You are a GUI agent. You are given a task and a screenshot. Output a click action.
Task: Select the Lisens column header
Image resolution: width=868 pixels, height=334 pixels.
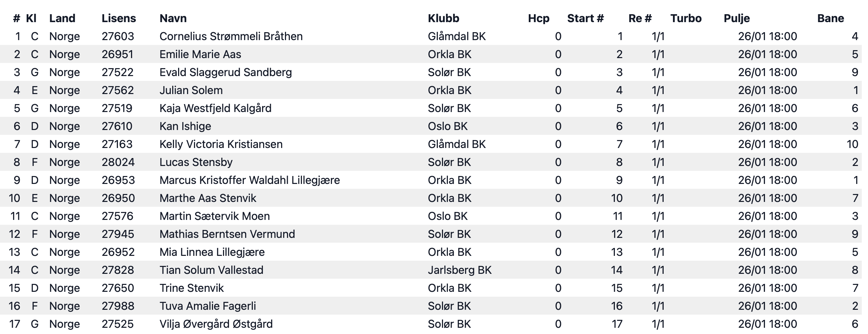(x=119, y=18)
